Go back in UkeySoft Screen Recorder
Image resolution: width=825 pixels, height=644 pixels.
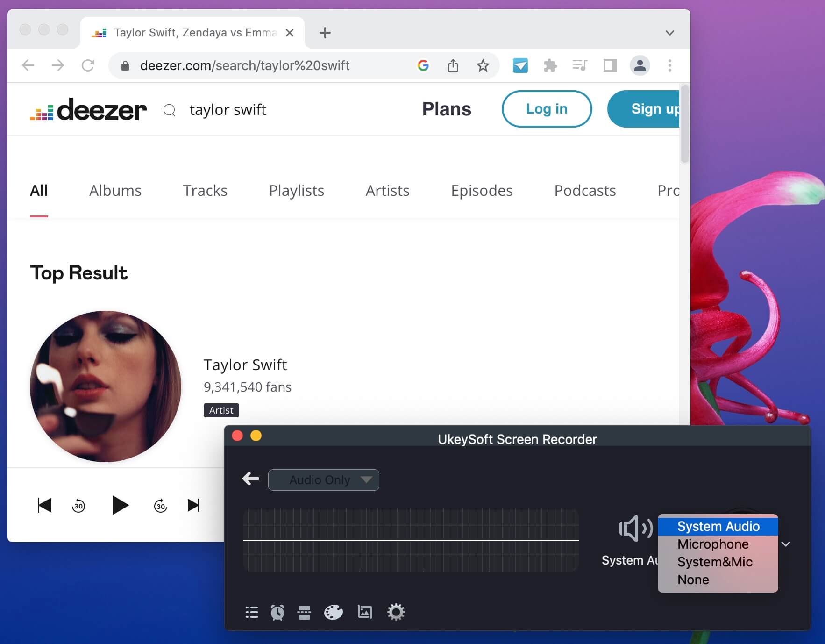coord(250,479)
